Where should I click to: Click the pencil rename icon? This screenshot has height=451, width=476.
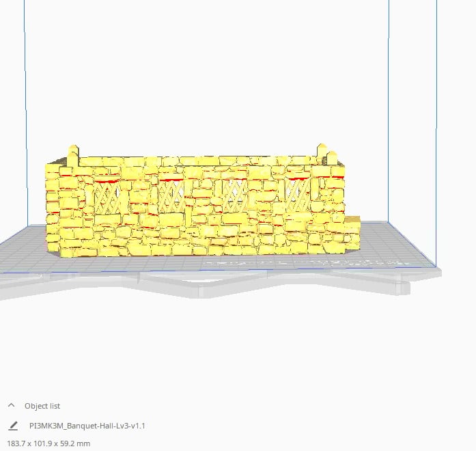(x=13, y=426)
